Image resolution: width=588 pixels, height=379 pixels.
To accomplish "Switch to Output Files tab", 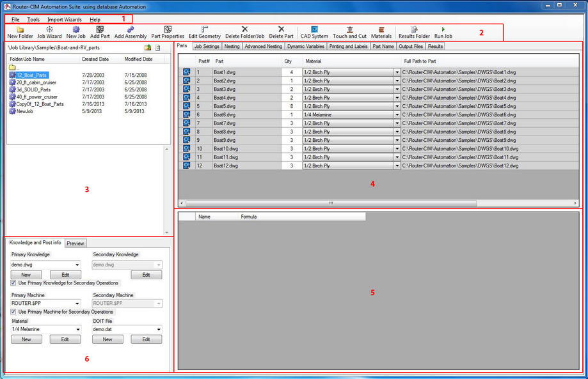I will 411,47.
